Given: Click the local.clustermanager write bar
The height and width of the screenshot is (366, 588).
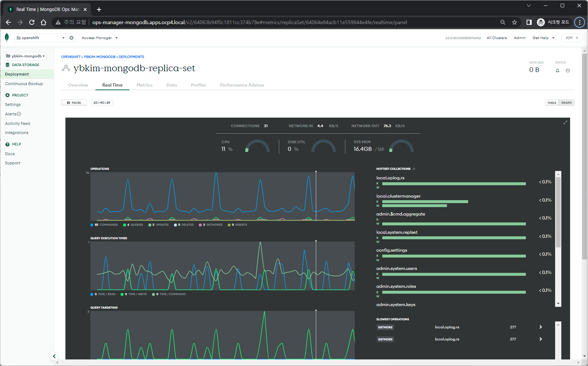Looking at the screenshot, I should (414, 206).
